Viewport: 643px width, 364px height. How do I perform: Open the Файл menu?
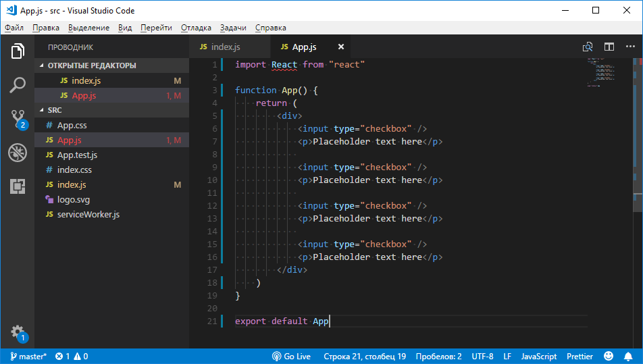tap(14, 28)
